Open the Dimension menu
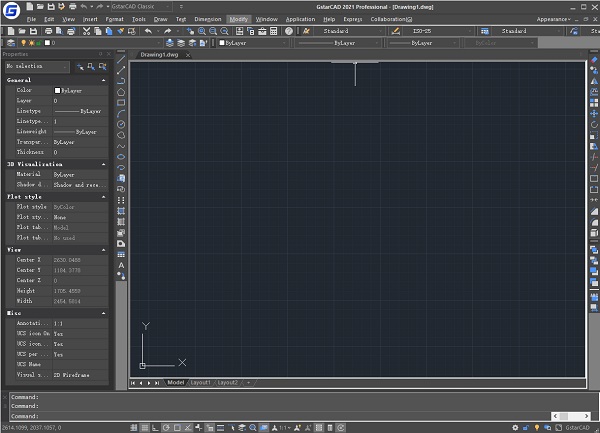Image resolution: width=600 pixels, height=433 pixels. click(208, 19)
